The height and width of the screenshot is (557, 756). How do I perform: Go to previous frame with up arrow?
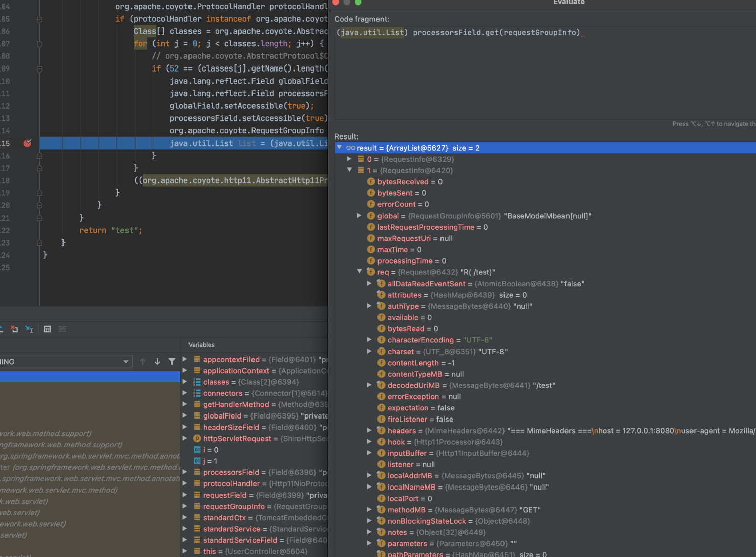coord(143,362)
